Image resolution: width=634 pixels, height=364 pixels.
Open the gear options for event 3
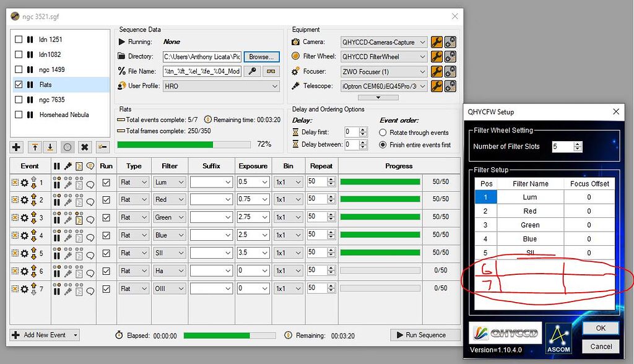(25, 218)
